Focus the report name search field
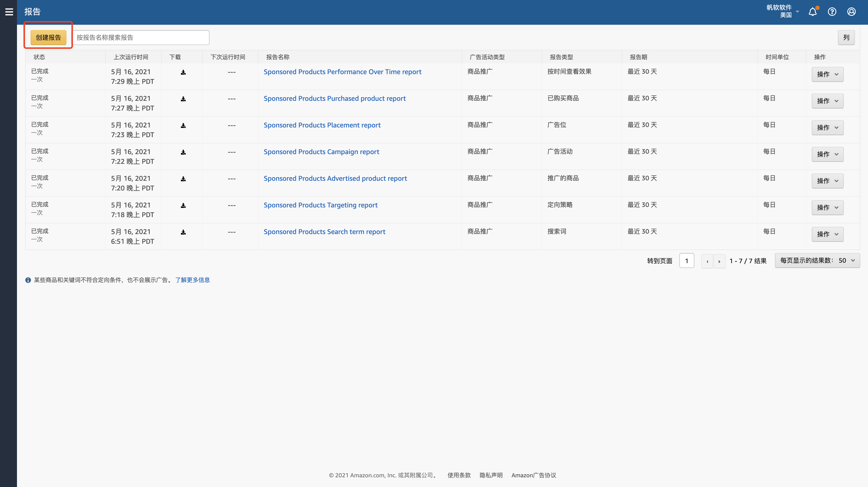Viewport: 868px width, 487px height. pyautogui.click(x=141, y=37)
